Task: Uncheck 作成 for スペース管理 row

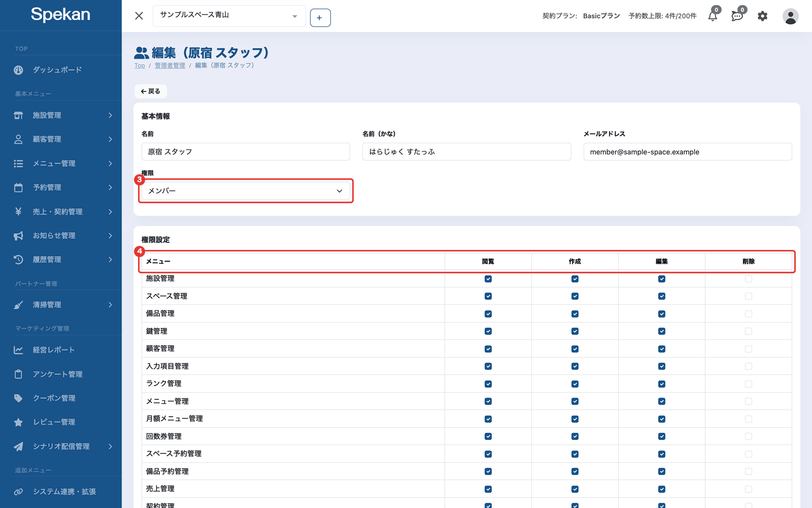Action: click(575, 296)
